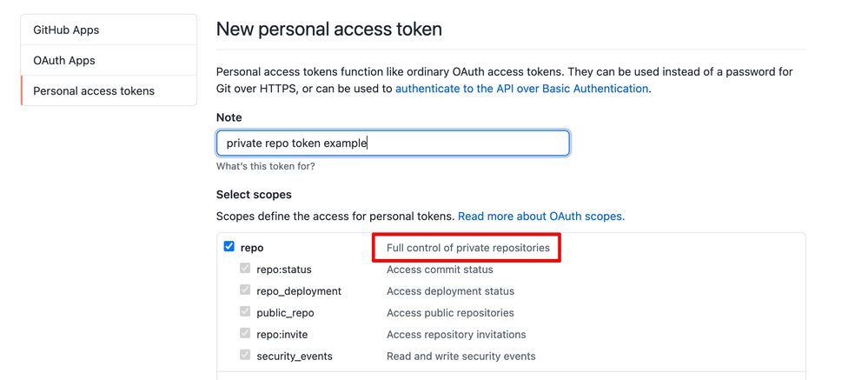Click the 'repo_deployment' scope label
Viewport: 868px width, 380px height.
(299, 291)
